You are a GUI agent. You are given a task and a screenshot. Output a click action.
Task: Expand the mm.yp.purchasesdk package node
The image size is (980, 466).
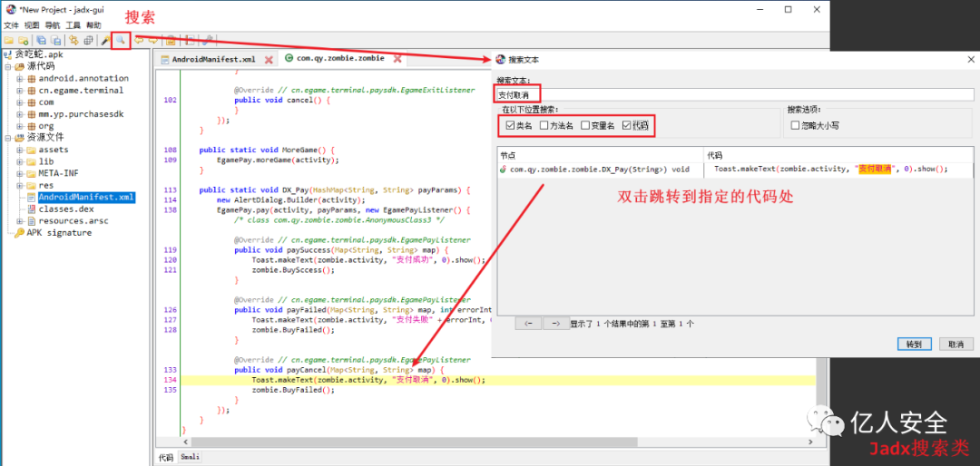20,114
